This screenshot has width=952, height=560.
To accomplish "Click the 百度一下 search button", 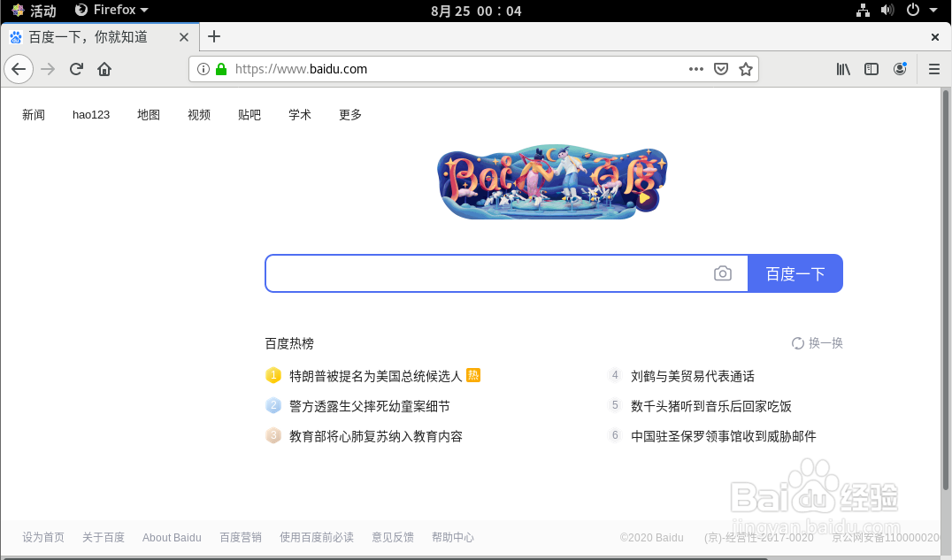I will [x=795, y=273].
